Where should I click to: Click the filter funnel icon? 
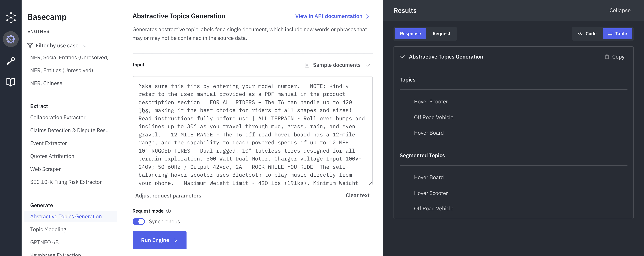coord(30,46)
